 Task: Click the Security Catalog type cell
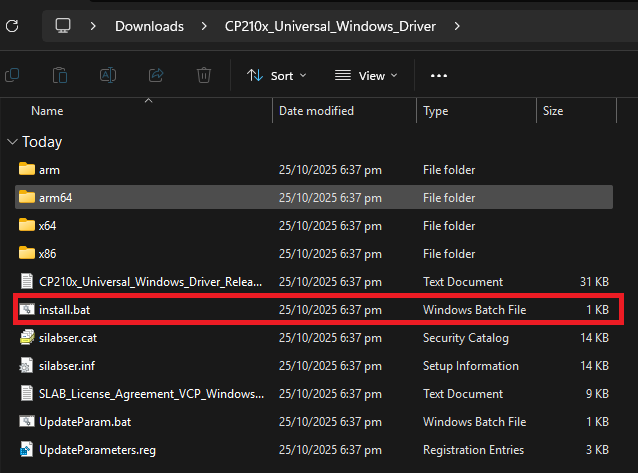click(465, 338)
